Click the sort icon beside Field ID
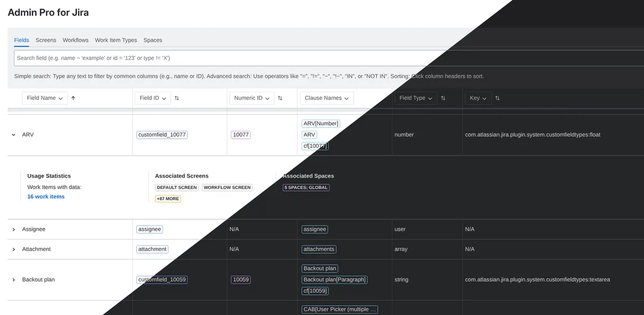This screenshot has height=315, width=644. click(177, 98)
